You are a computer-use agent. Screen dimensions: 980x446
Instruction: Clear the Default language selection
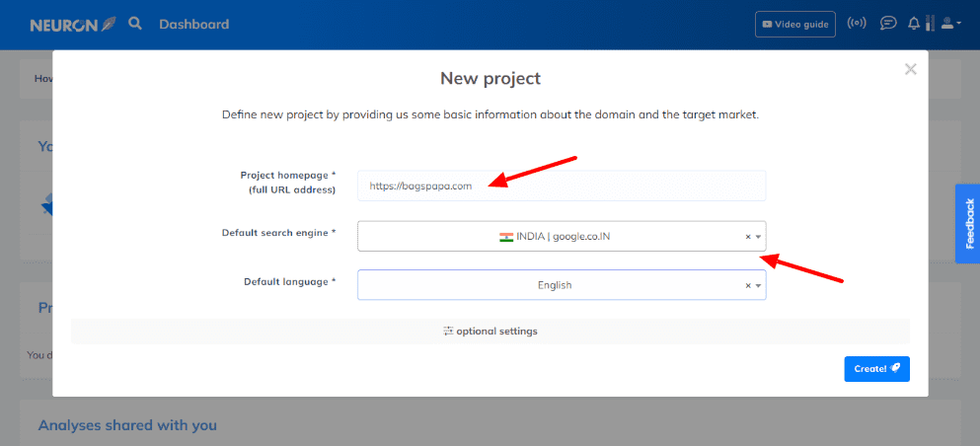(747, 285)
